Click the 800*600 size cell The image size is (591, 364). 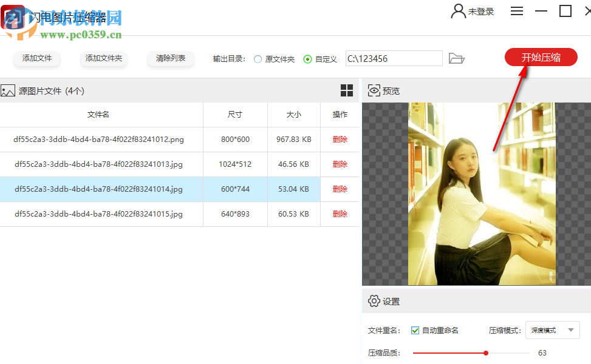point(235,140)
